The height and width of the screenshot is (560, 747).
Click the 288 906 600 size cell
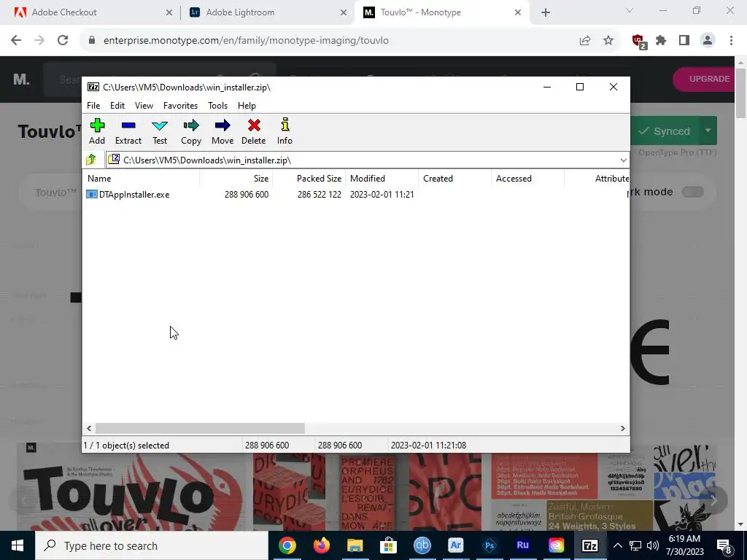[247, 194]
